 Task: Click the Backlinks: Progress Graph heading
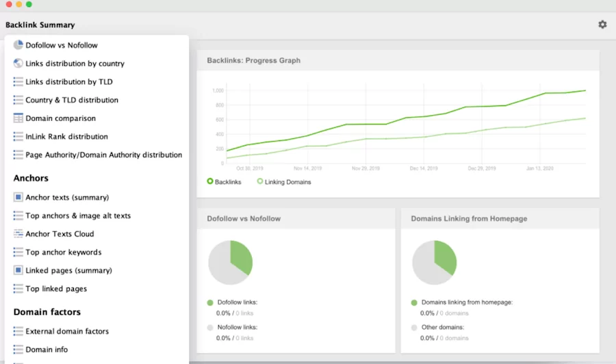tap(254, 60)
